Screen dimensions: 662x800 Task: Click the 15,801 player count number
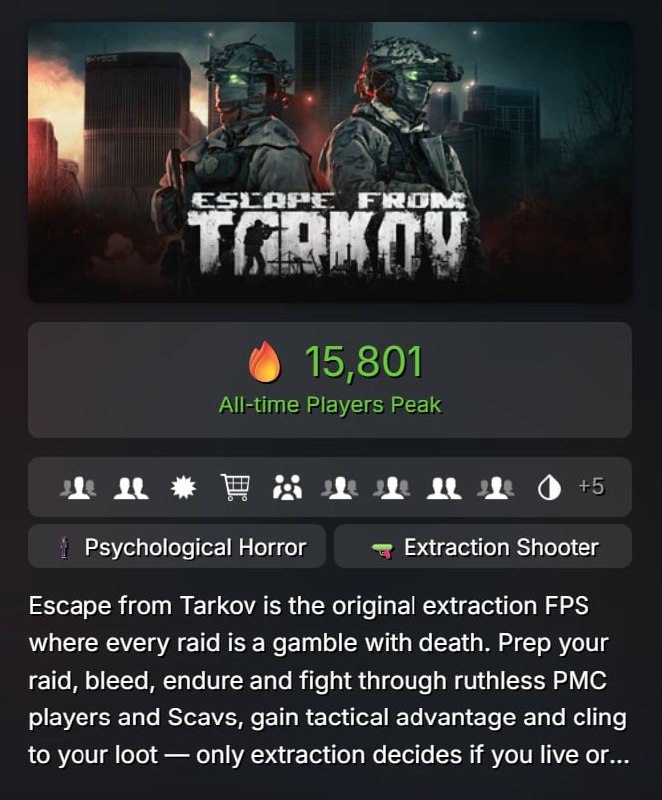363,362
